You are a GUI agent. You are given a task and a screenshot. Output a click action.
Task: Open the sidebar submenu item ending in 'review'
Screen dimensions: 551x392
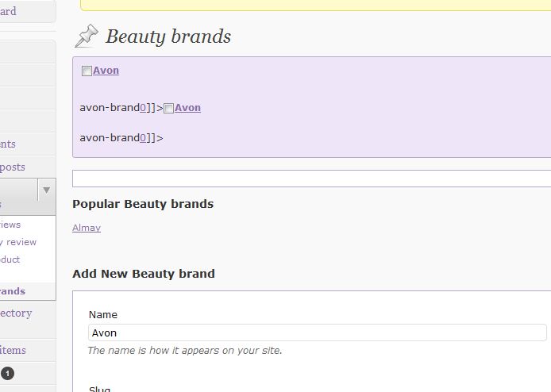18,242
